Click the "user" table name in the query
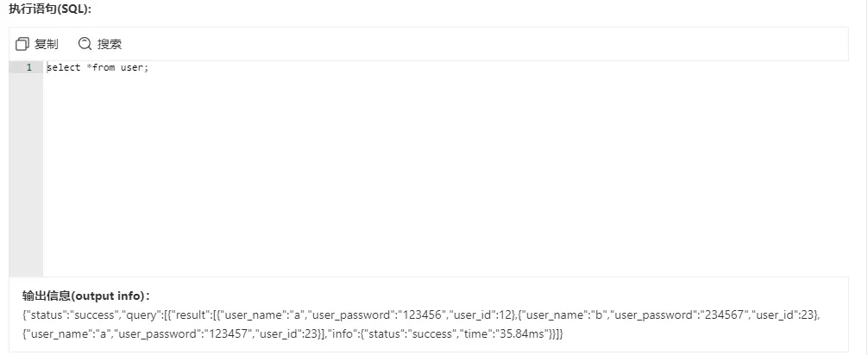Image resolution: width=868 pixels, height=355 pixels. [x=132, y=67]
